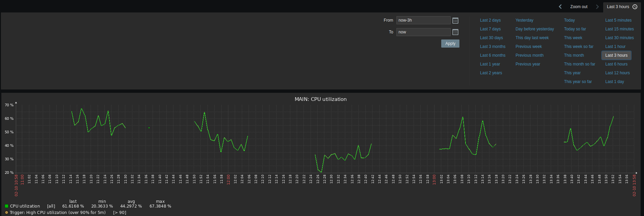Choose the Yesterday time range
This screenshot has height=216, width=644.
click(x=524, y=20)
